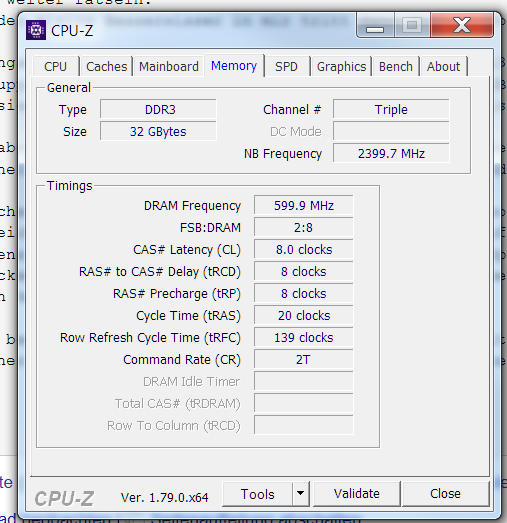Image resolution: width=507 pixels, height=523 pixels.
Task: Click the empty Total CAS# (tRDRAM) field
Action: tap(304, 404)
